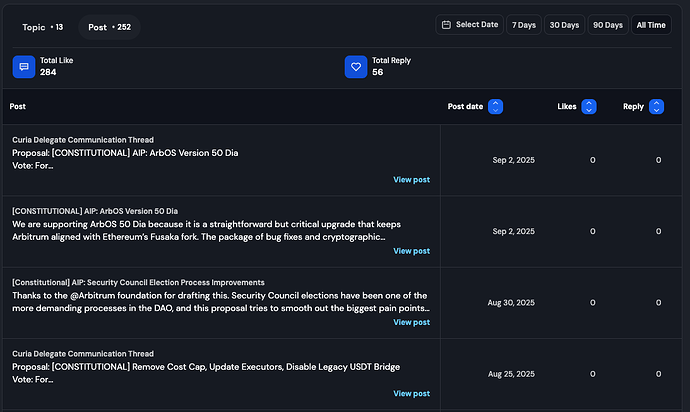The height and width of the screenshot is (412, 690).
Task: Switch to the Topic tab
Action: tap(42, 27)
